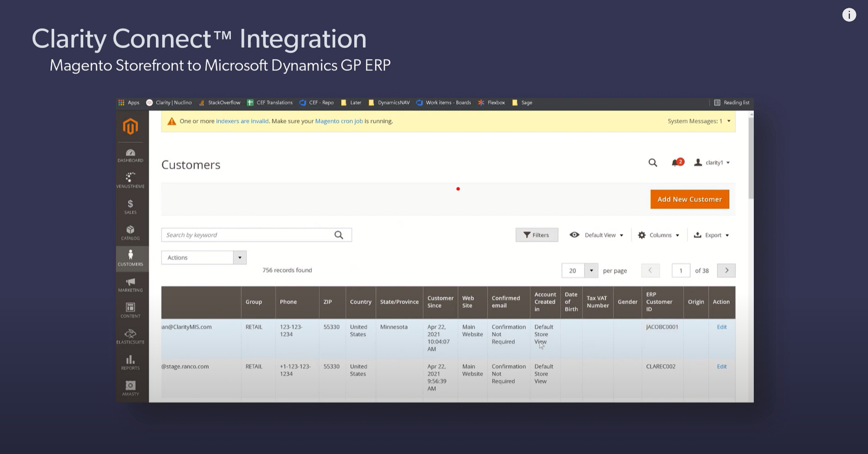Viewport: 868px width, 454px height.
Task: Open the Venustheme sidebar menu
Action: [x=130, y=181]
